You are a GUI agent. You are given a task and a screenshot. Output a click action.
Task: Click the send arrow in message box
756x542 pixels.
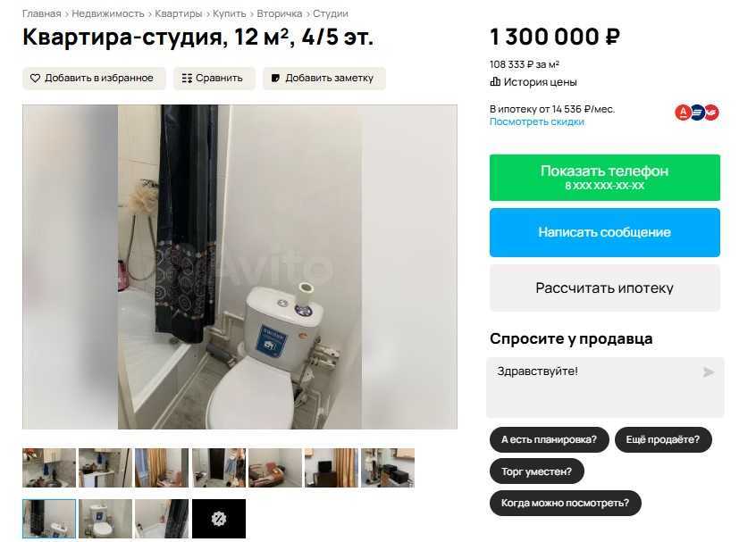point(709,372)
